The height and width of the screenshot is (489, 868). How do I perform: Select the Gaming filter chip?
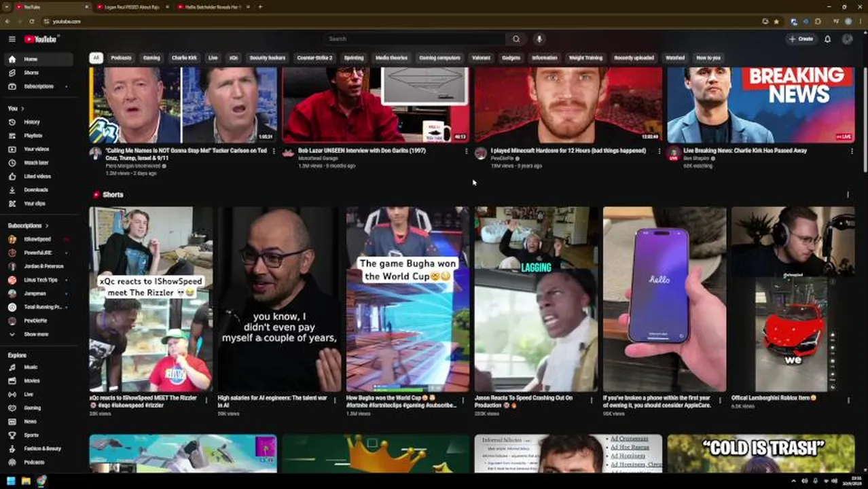[x=151, y=58]
